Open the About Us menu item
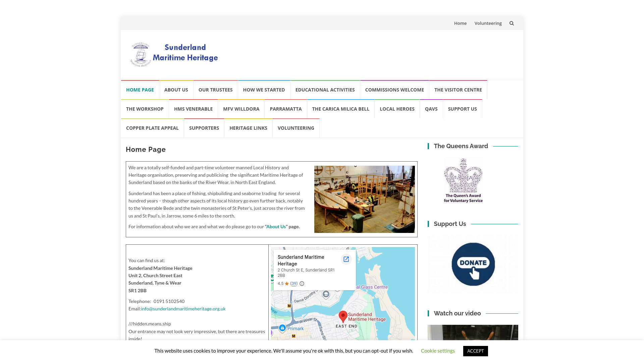 [x=176, y=90]
